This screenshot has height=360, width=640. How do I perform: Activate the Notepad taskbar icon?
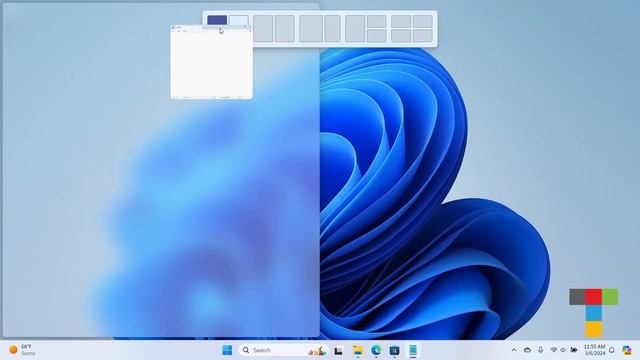click(413, 350)
